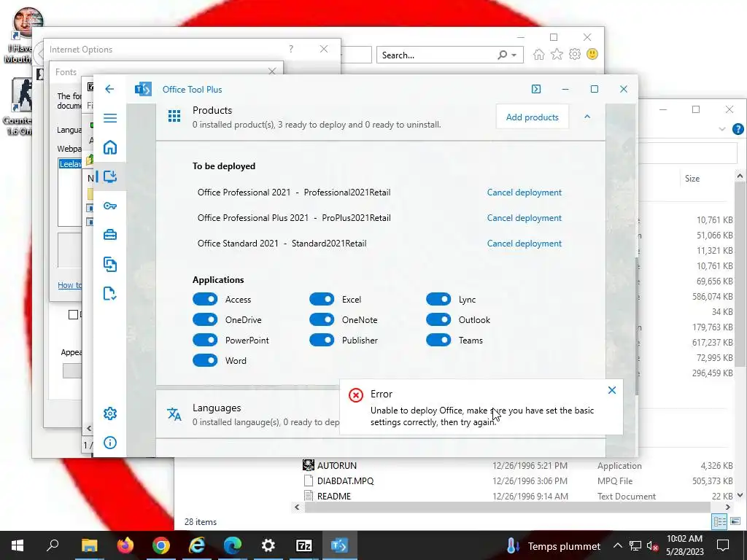Switch File Explorer to large icons view
The image size is (747, 560).
(x=735, y=521)
